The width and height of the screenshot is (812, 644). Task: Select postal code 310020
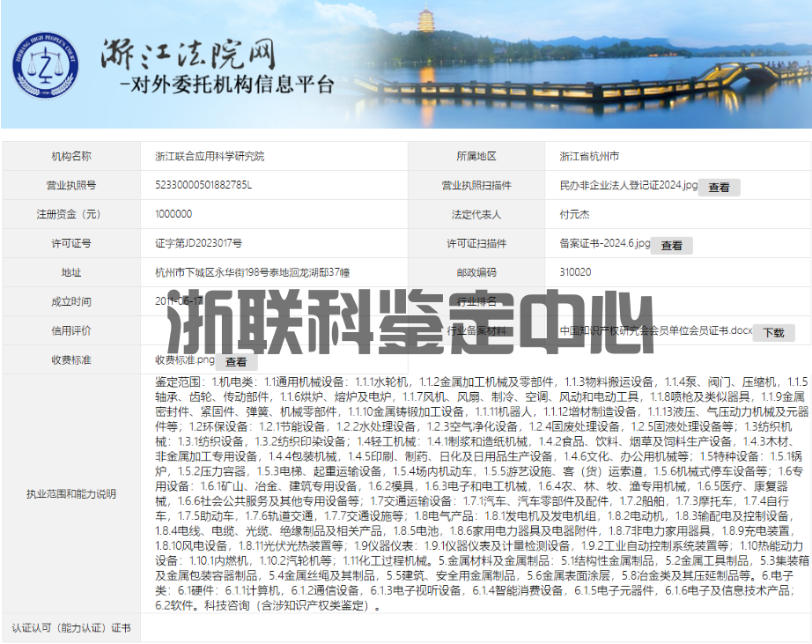click(575, 272)
